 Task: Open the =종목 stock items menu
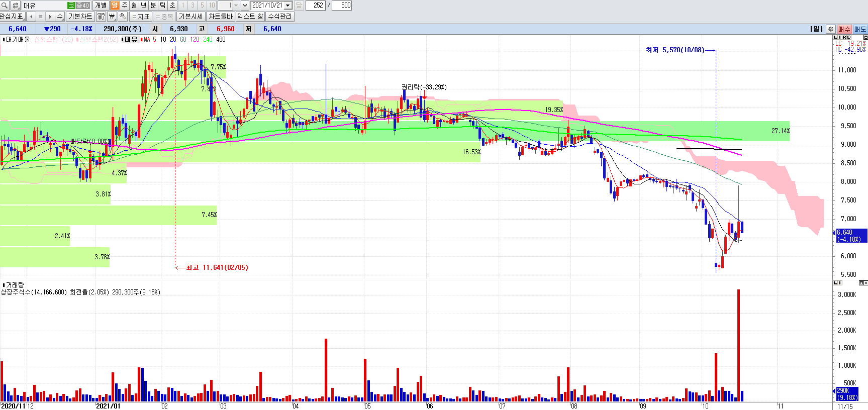[x=164, y=16]
